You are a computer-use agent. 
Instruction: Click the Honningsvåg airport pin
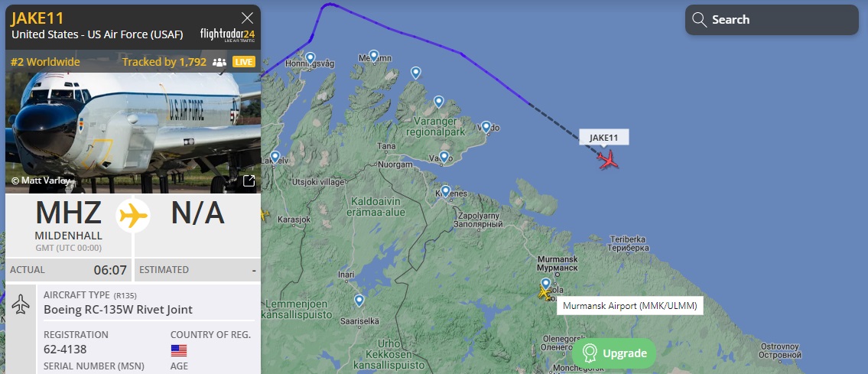(310, 58)
